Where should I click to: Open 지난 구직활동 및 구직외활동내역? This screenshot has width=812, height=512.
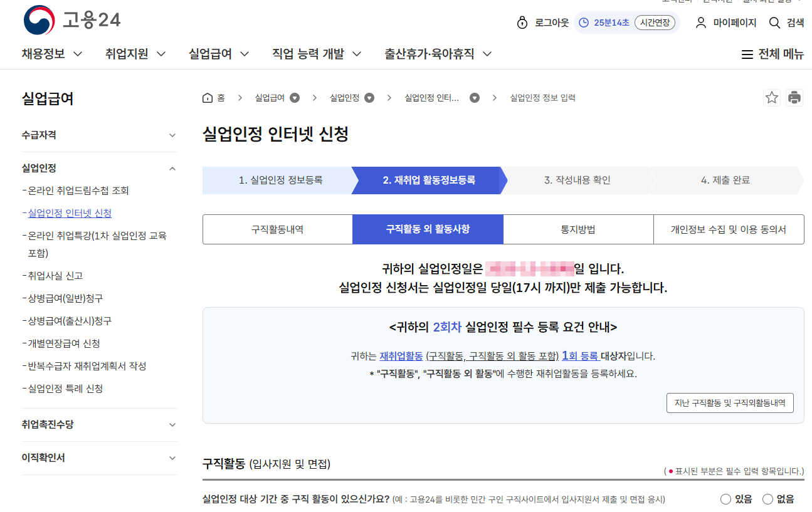point(730,403)
